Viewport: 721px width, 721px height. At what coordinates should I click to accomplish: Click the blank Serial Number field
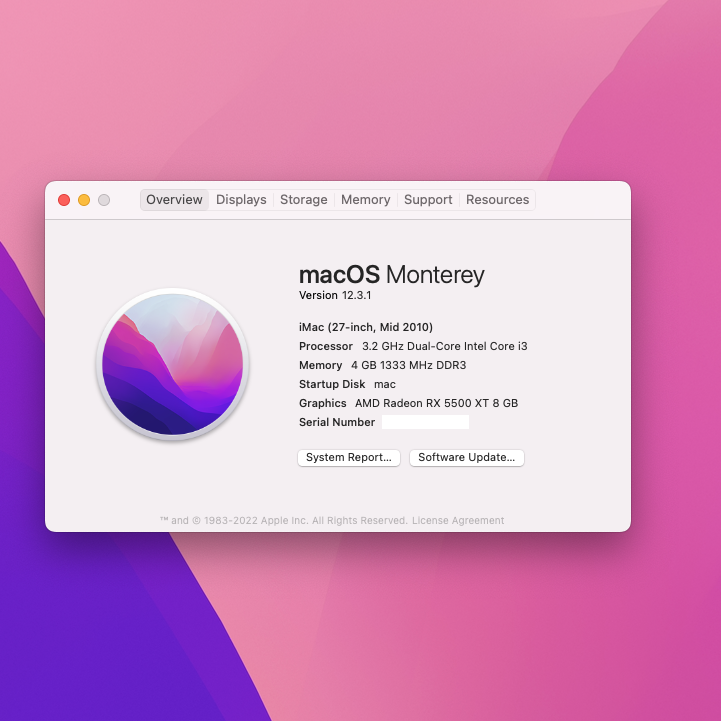[425, 422]
